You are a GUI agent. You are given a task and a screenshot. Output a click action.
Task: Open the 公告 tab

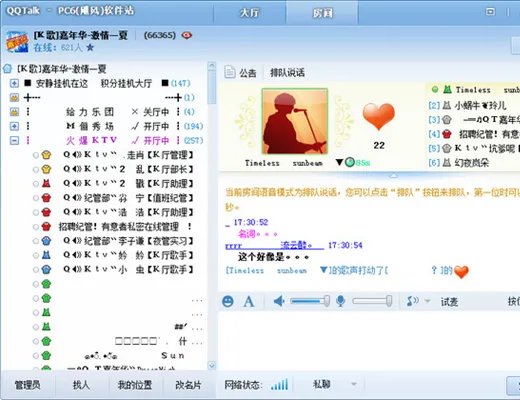tap(248, 72)
